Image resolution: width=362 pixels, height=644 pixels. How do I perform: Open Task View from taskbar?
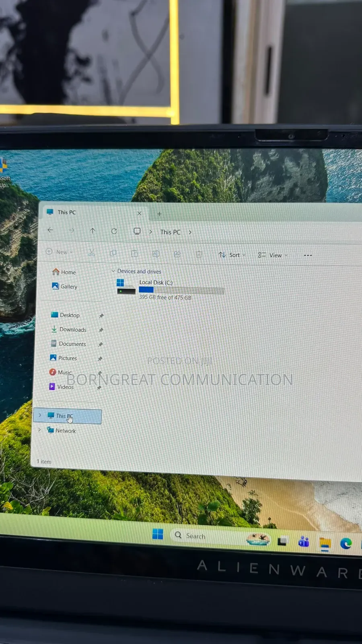282,541
